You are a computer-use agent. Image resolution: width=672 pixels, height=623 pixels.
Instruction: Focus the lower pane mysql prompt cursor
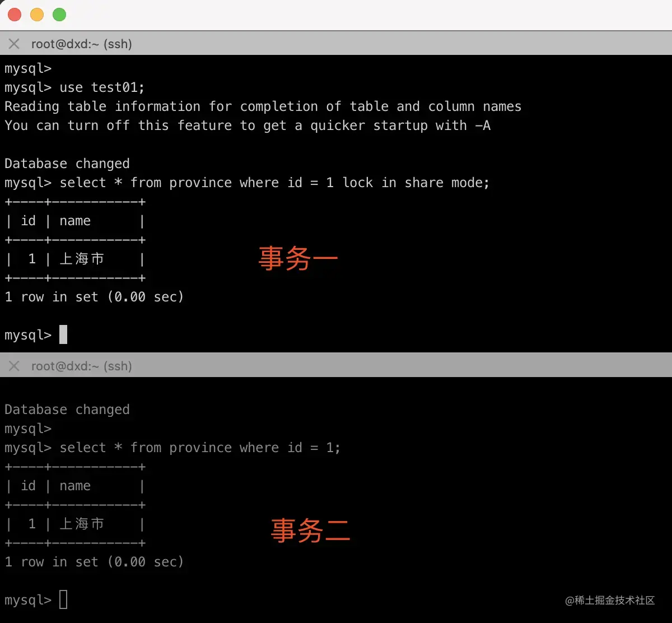click(63, 599)
